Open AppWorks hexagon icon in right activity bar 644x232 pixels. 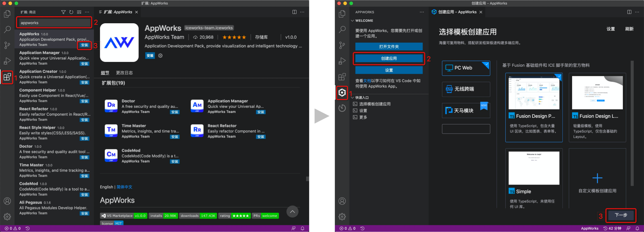click(x=342, y=93)
